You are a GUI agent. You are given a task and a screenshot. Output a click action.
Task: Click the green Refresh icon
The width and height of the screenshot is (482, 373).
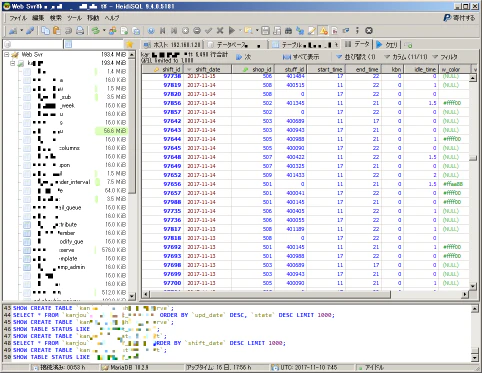pyautogui.click(x=96, y=31)
